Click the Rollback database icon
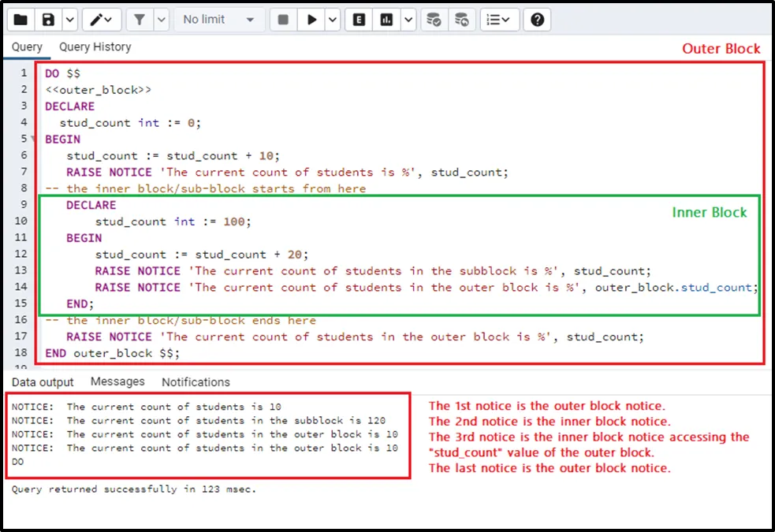 (x=462, y=20)
